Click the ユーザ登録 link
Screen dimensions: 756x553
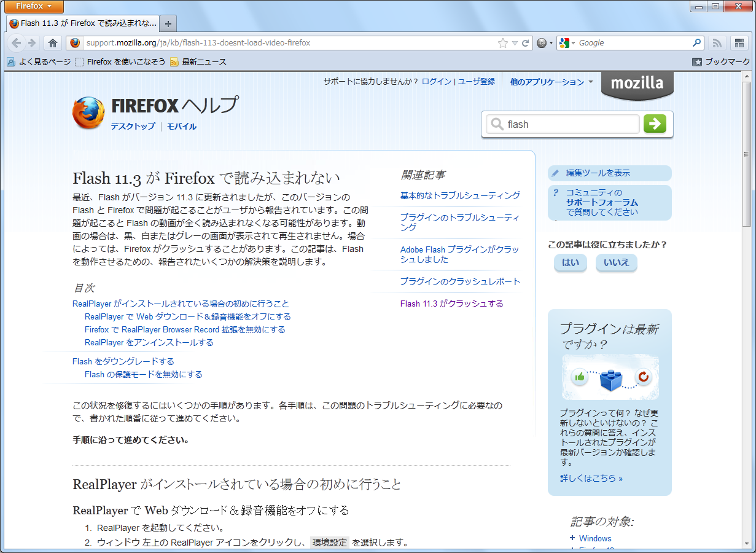[476, 81]
